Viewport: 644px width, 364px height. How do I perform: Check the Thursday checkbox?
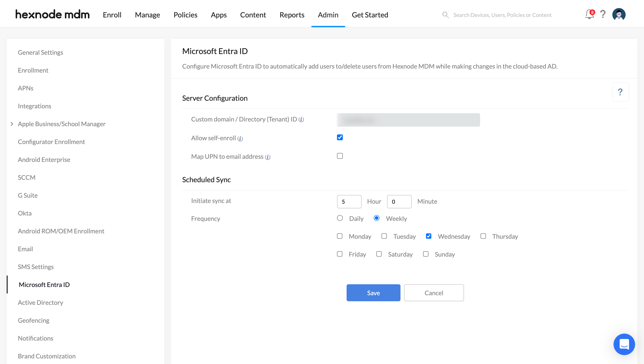(x=483, y=236)
